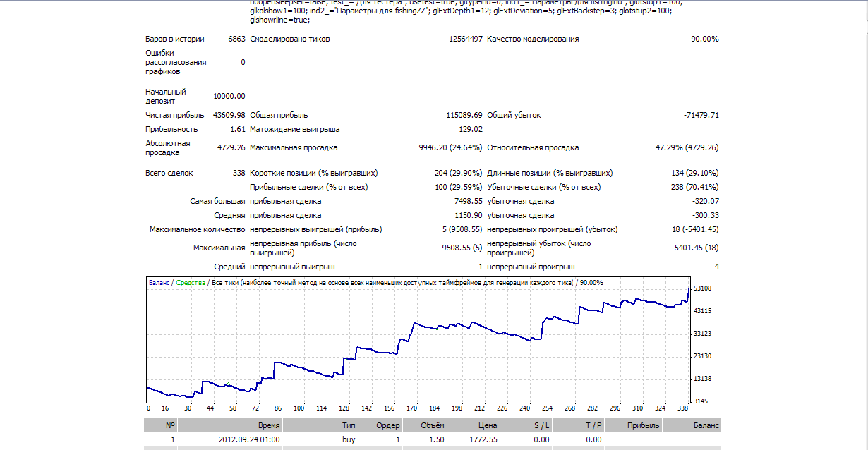Select value 9946.20 (24.64%)

pyautogui.click(x=450, y=148)
